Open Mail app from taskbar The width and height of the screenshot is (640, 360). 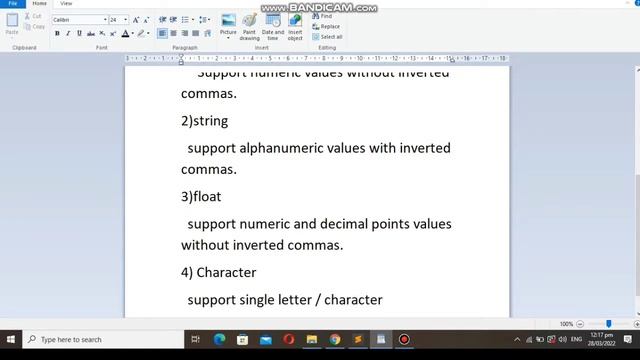[266, 339]
